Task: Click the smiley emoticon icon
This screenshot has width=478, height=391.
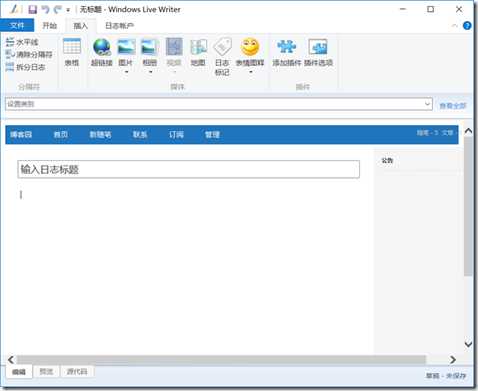Action: 250,47
